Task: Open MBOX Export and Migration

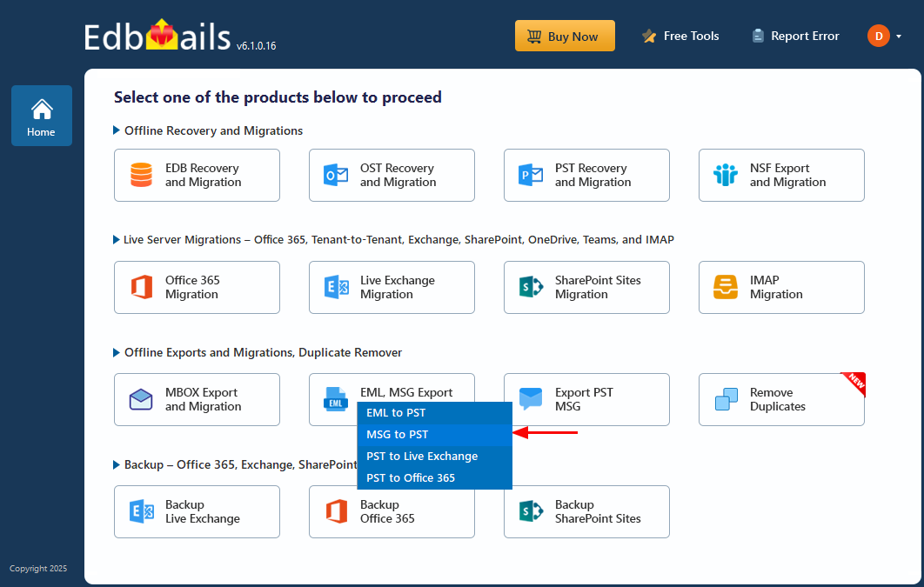Action: click(197, 400)
